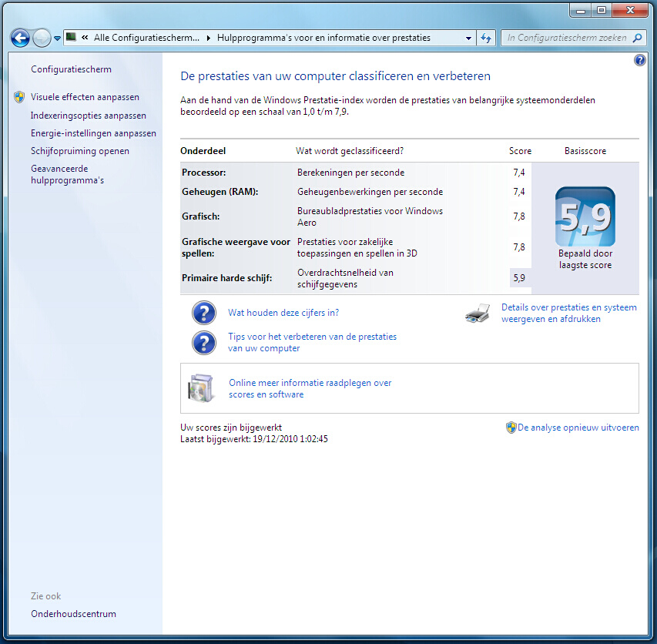Select Alle Configuratiescherm breadcrumb item
The height and width of the screenshot is (644, 657).
pyautogui.click(x=146, y=38)
